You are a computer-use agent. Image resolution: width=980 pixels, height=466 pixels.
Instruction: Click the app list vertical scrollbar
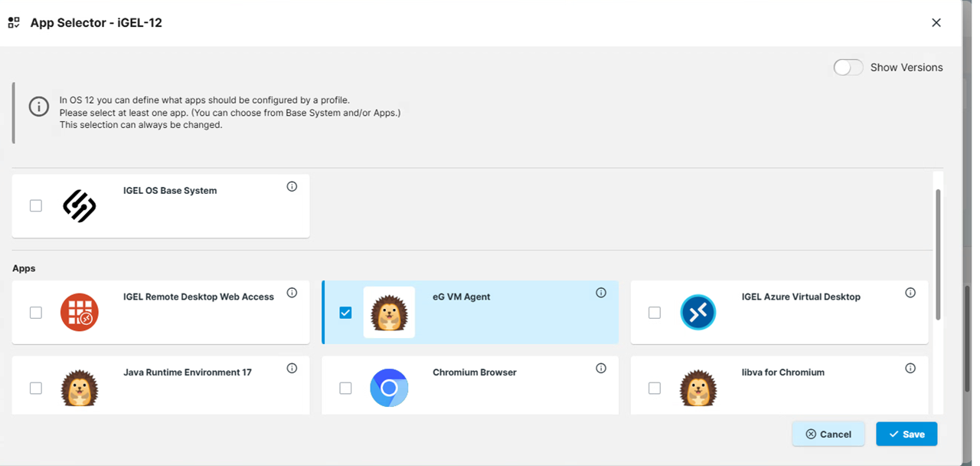pyautogui.click(x=939, y=255)
